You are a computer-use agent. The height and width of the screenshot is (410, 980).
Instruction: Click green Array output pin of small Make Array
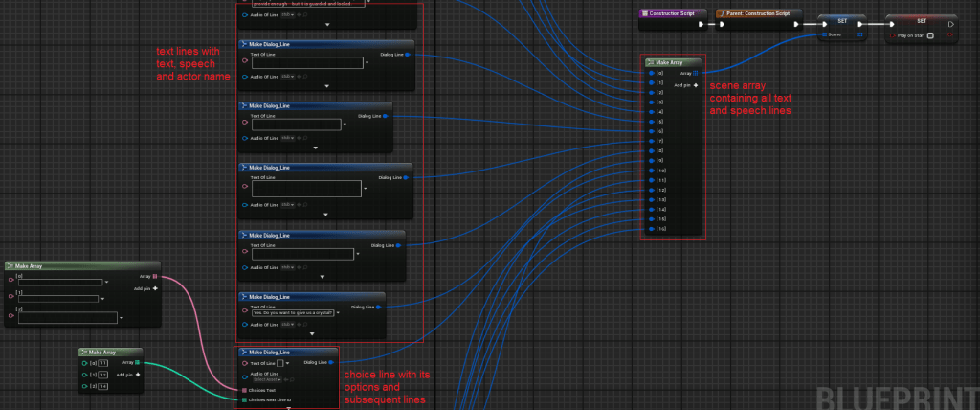pyautogui.click(x=138, y=362)
